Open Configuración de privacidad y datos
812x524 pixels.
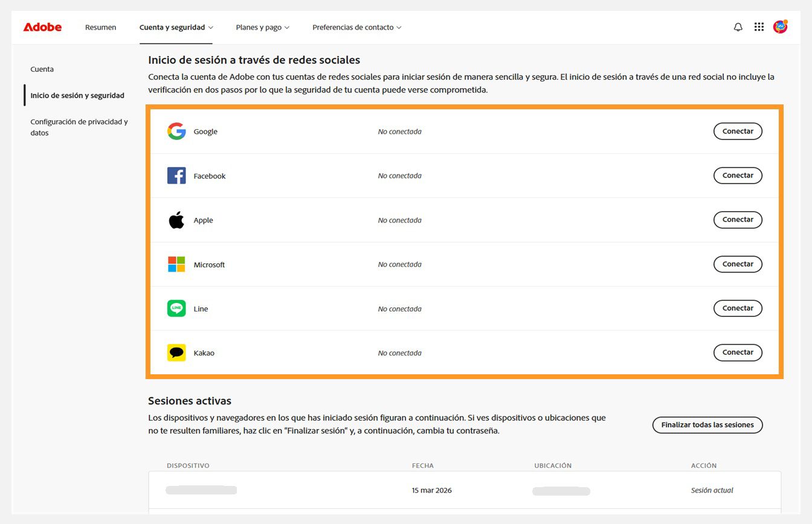coord(79,127)
